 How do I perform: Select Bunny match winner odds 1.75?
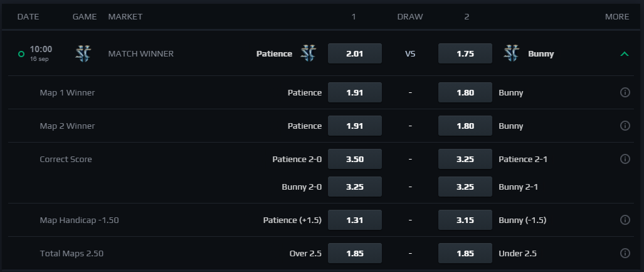[465, 53]
